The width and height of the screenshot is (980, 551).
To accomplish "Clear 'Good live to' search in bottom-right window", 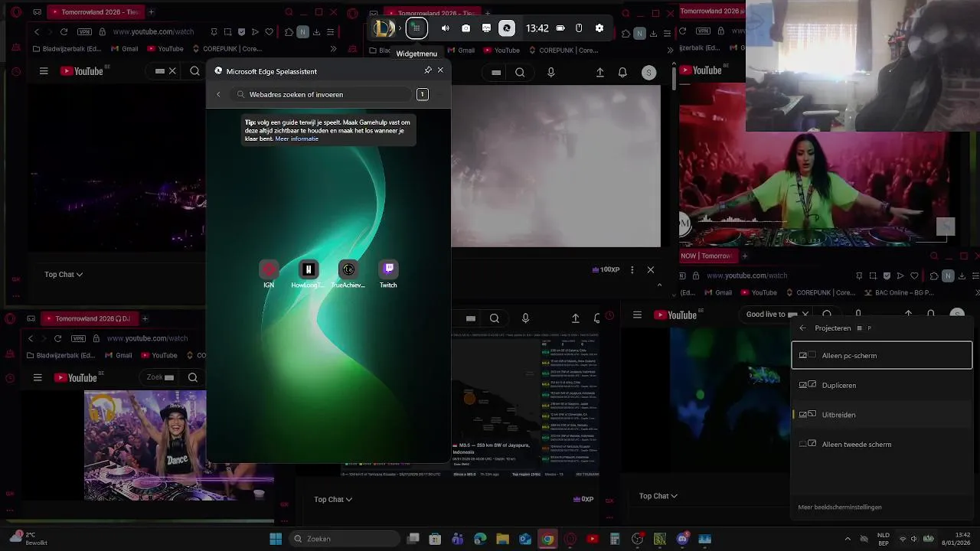I will [805, 315].
